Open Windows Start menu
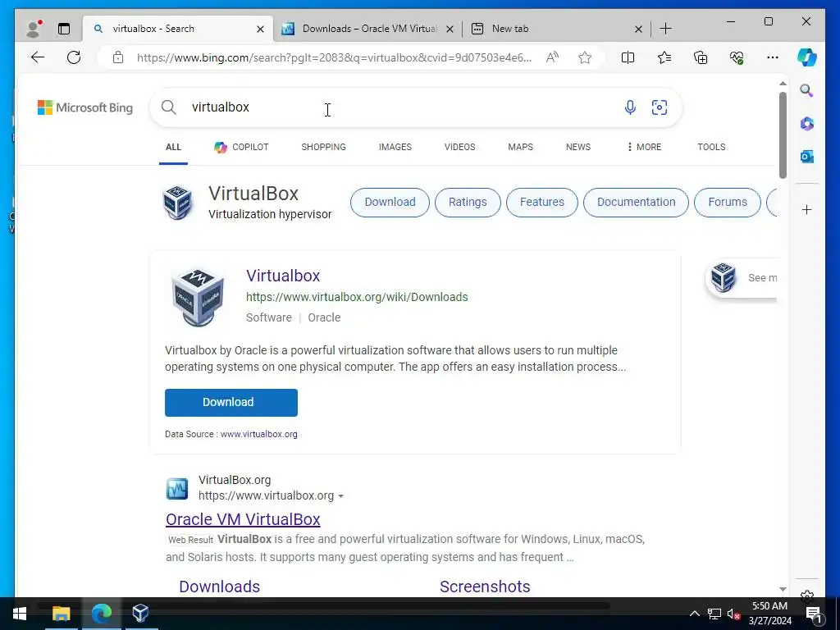840x630 pixels. (20, 614)
